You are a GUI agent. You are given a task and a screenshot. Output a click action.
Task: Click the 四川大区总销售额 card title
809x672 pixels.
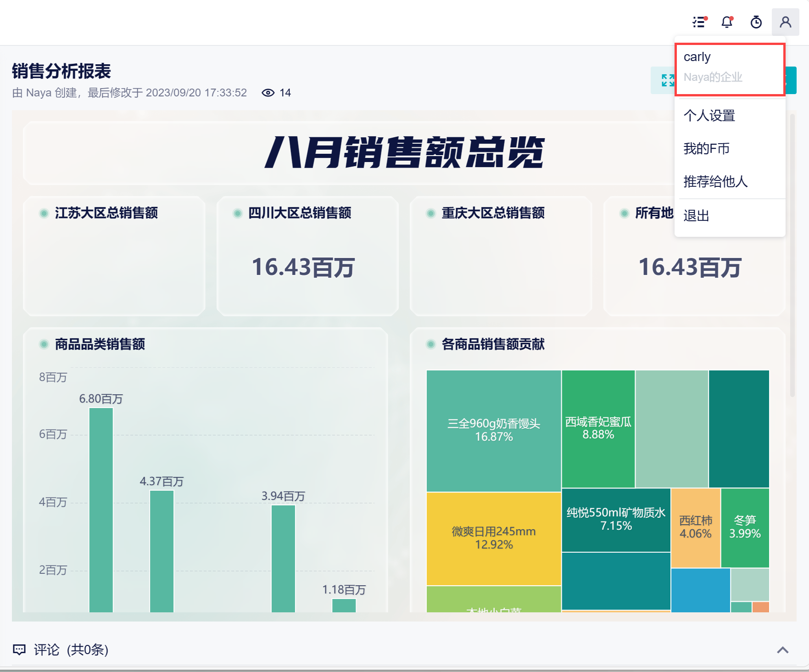point(300,213)
